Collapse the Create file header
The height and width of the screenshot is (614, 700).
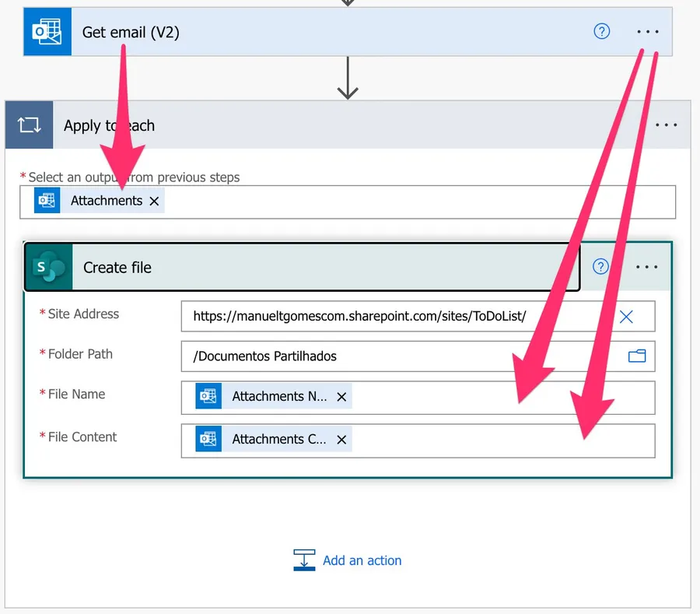311,268
